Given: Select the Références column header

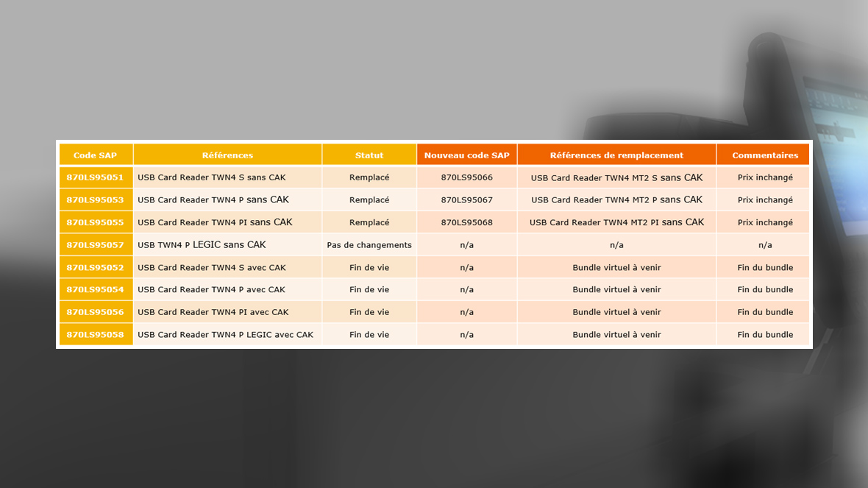Looking at the screenshot, I should click(227, 155).
